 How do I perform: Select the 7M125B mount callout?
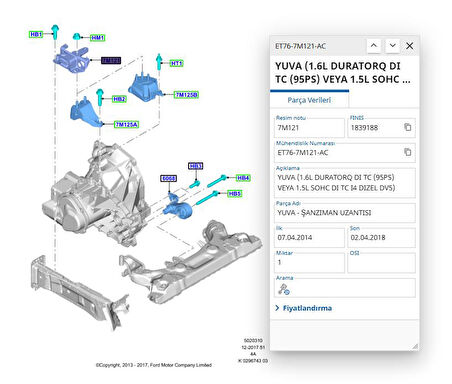coord(186,95)
